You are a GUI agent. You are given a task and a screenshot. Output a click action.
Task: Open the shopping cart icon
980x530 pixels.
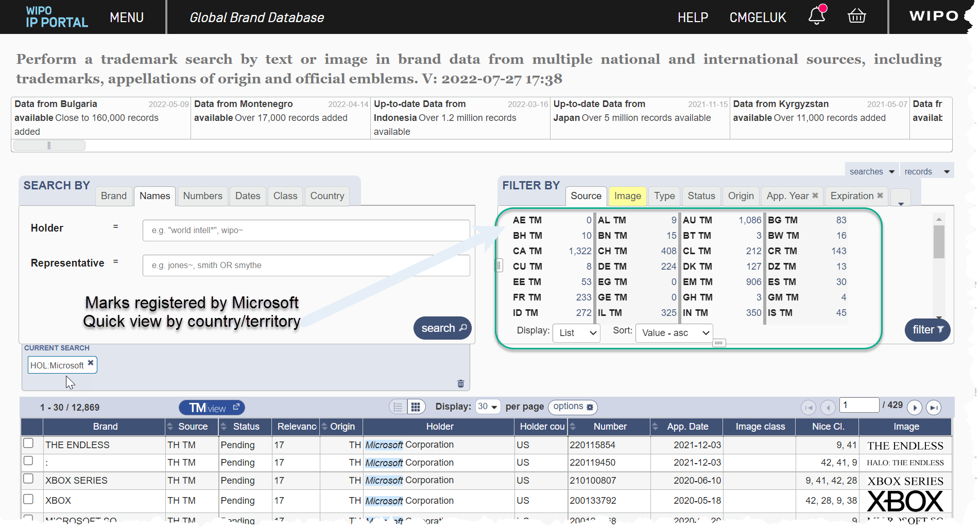click(856, 16)
